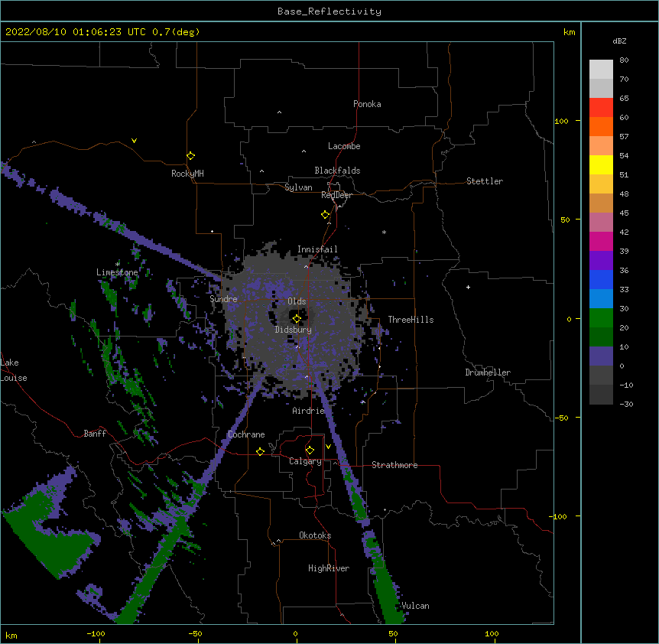
Task: Click the white plus marker north of Drumheller
Action: point(468,287)
